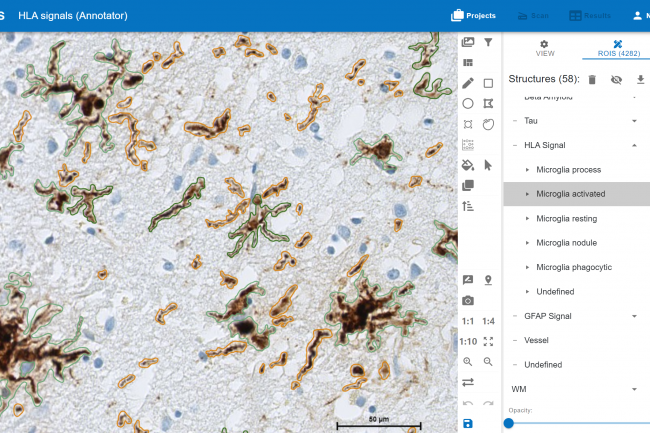Open the WM dropdown
Image resolution: width=650 pixels, height=433 pixels.
tap(634, 389)
